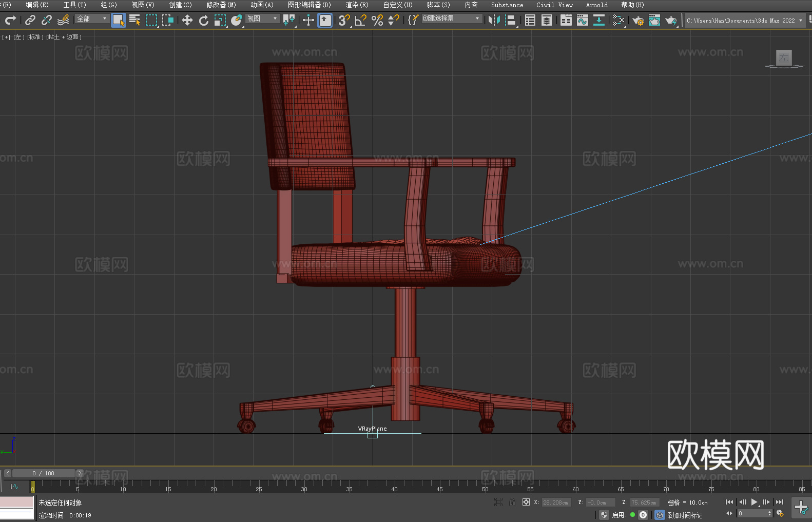Image resolution: width=812 pixels, height=522 pixels.
Task: Choose the rectangular selection region icon
Action: click(151, 20)
